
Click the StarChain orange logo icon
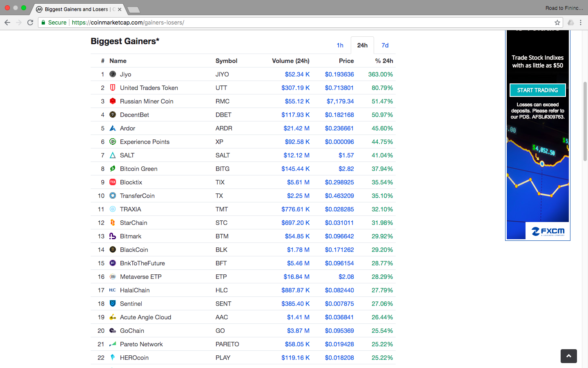point(113,222)
